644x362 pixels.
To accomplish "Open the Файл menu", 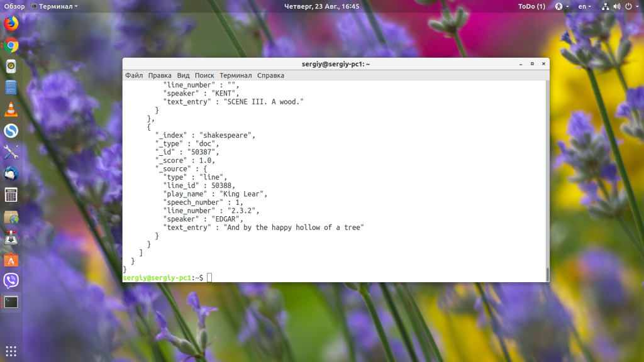I will (x=134, y=75).
